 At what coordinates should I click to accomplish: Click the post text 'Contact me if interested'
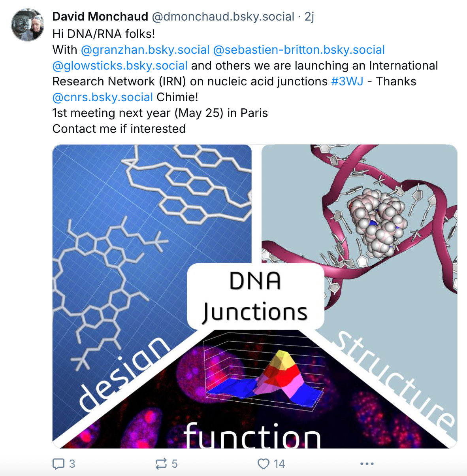(119, 129)
